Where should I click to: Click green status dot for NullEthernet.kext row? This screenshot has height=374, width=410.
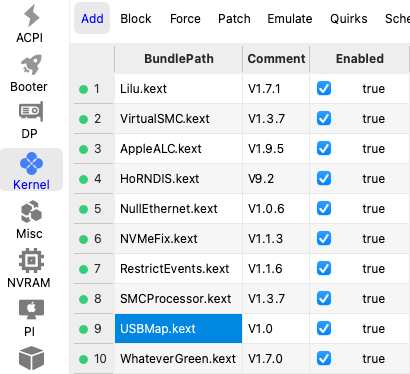(83, 209)
